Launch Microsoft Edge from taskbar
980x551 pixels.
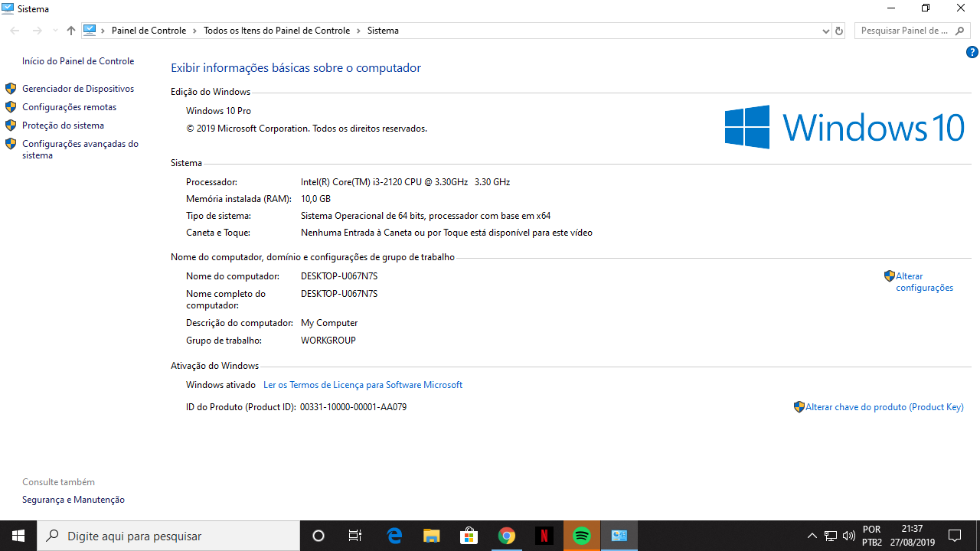tap(394, 536)
